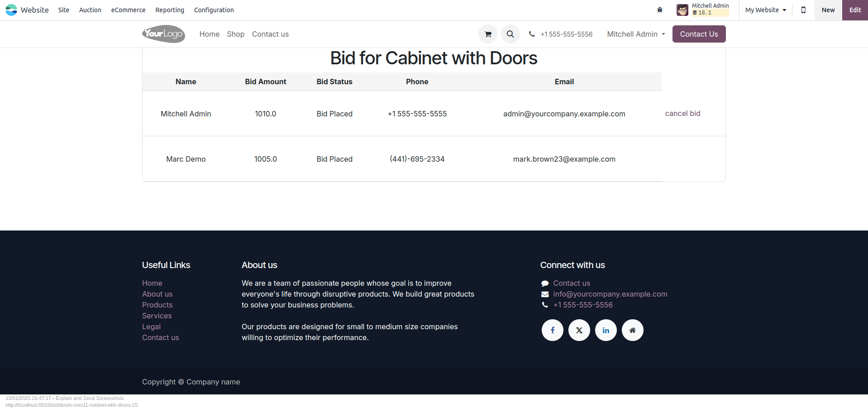Open LinkedIn social icon in footer
868x413 pixels.
pos(606,330)
